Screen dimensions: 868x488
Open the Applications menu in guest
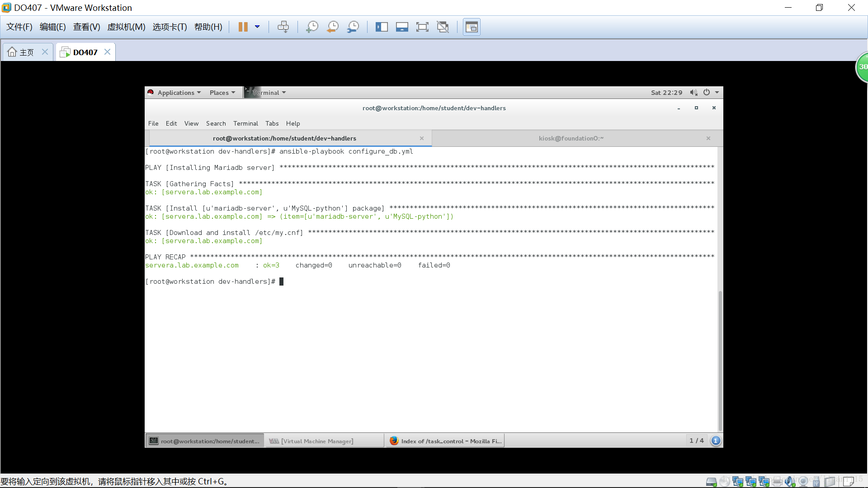[x=176, y=93]
